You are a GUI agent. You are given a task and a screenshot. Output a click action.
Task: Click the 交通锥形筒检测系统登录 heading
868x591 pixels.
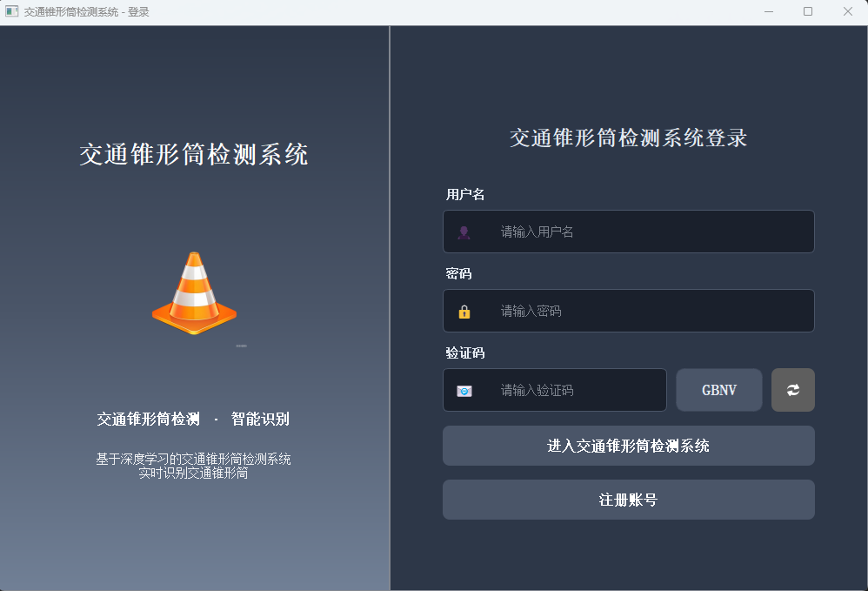click(628, 138)
